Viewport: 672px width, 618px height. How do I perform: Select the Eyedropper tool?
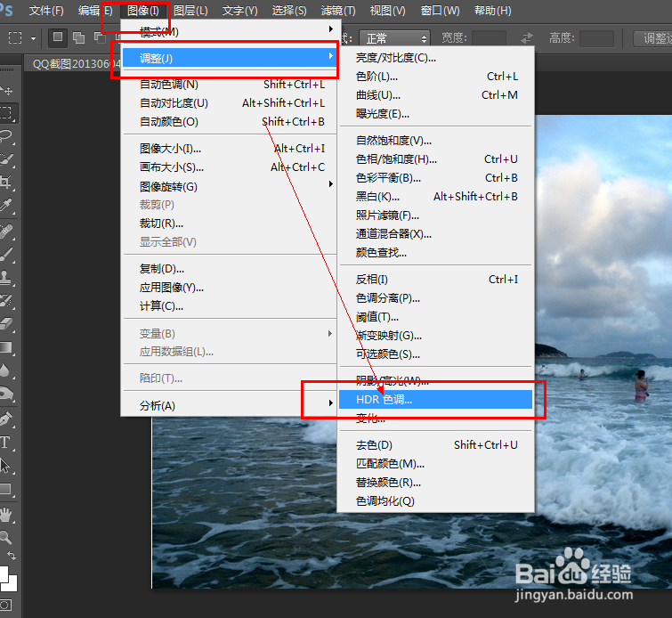point(6,206)
